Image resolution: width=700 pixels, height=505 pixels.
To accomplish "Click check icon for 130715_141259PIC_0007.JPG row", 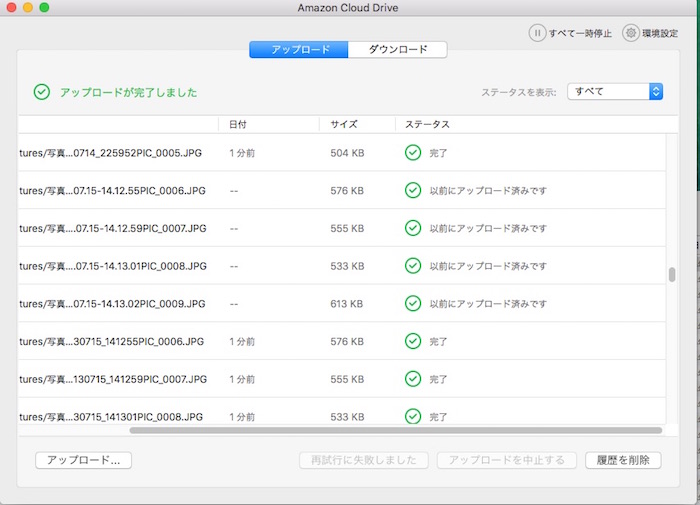I will (x=413, y=379).
